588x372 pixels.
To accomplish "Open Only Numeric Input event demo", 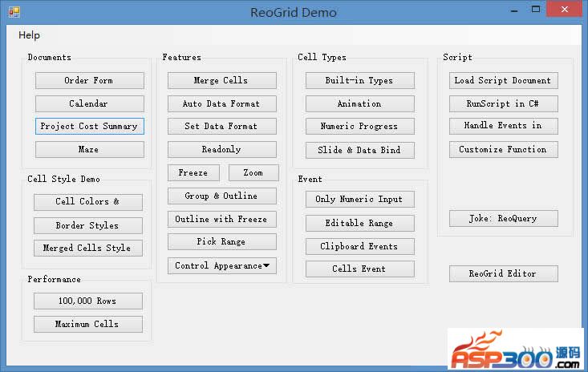I will pyautogui.click(x=360, y=200).
